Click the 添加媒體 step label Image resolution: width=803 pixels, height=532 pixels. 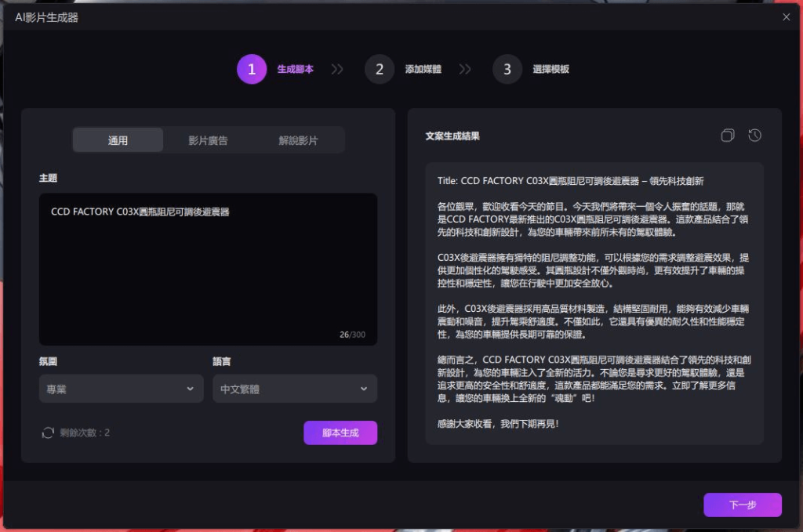click(423, 69)
